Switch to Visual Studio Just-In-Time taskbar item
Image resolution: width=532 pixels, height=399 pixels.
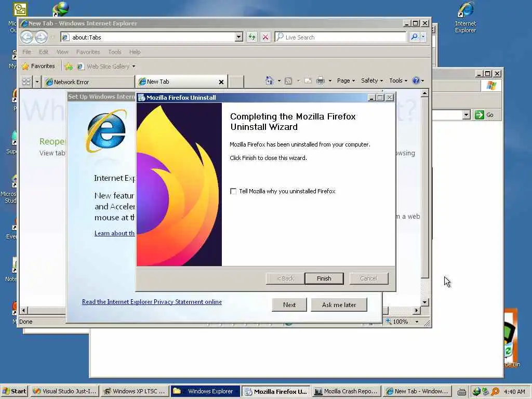pyautogui.click(x=65, y=391)
